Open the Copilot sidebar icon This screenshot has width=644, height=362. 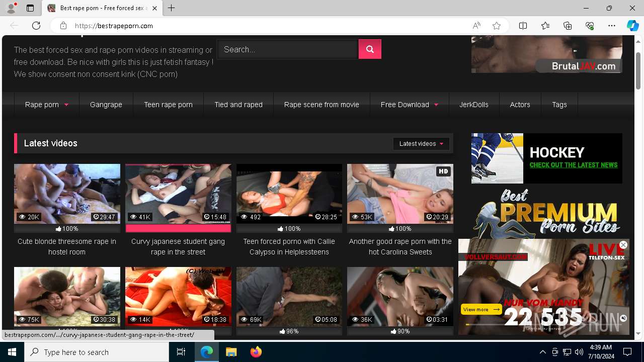(x=632, y=26)
